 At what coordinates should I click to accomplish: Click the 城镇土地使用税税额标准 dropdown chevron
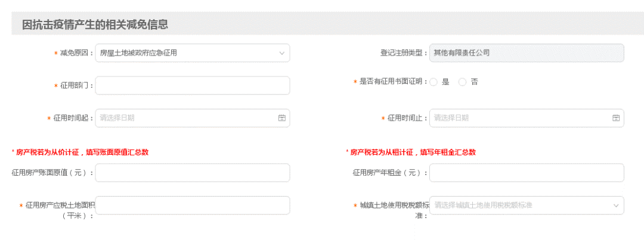click(616, 206)
